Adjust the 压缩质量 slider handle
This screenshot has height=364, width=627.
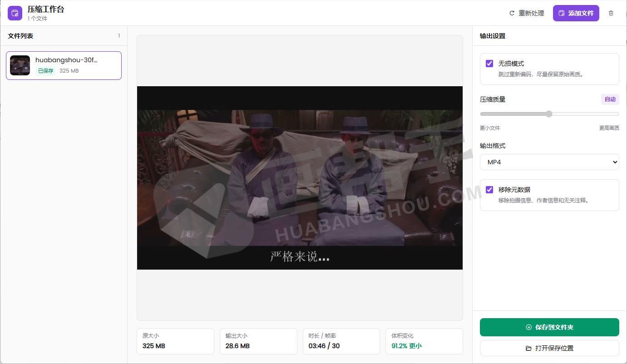coord(549,114)
